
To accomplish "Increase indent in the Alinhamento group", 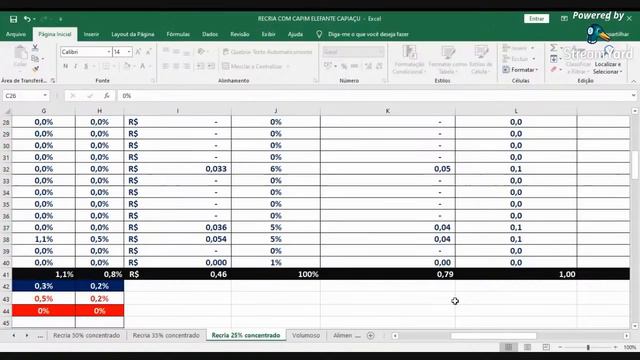I will point(211,66).
